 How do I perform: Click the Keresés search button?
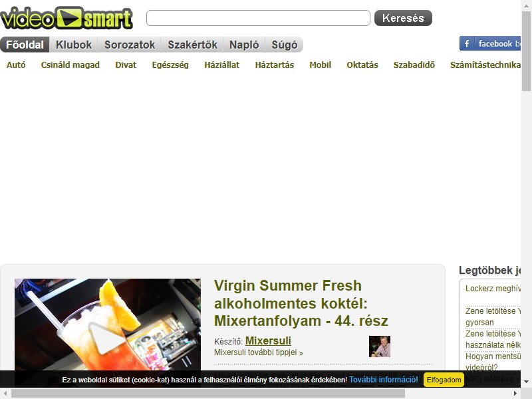click(x=403, y=18)
